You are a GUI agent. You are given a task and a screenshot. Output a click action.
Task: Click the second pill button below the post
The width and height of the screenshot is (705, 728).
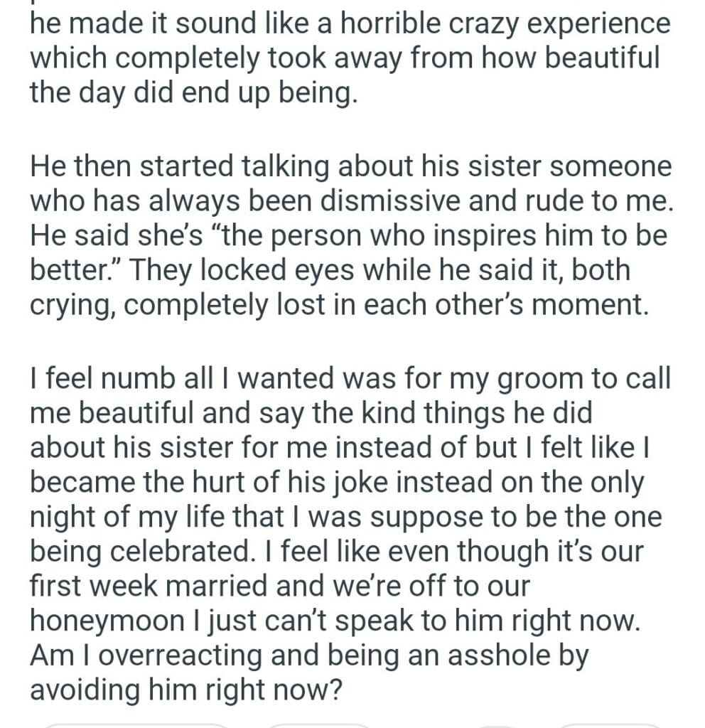(x=320, y=724)
